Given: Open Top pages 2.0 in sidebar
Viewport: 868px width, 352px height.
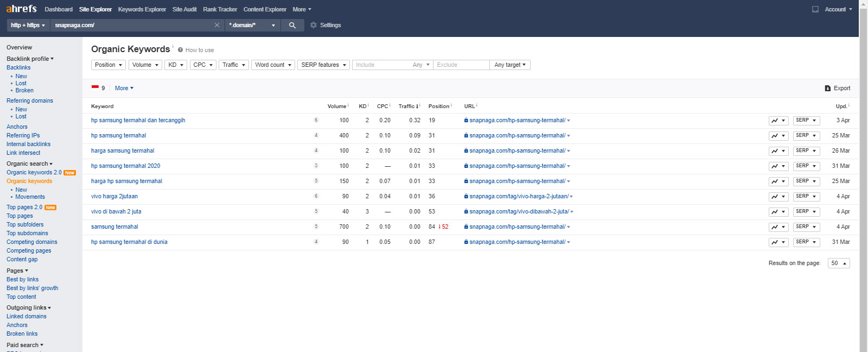Looking at the screenshot, I should [x=24, y=207].
